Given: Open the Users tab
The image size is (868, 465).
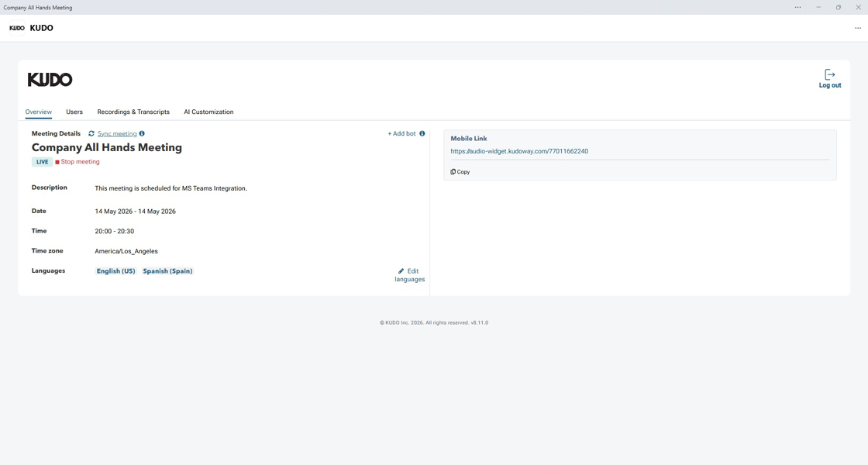Looking at the screenshot, I should [74, 112].
